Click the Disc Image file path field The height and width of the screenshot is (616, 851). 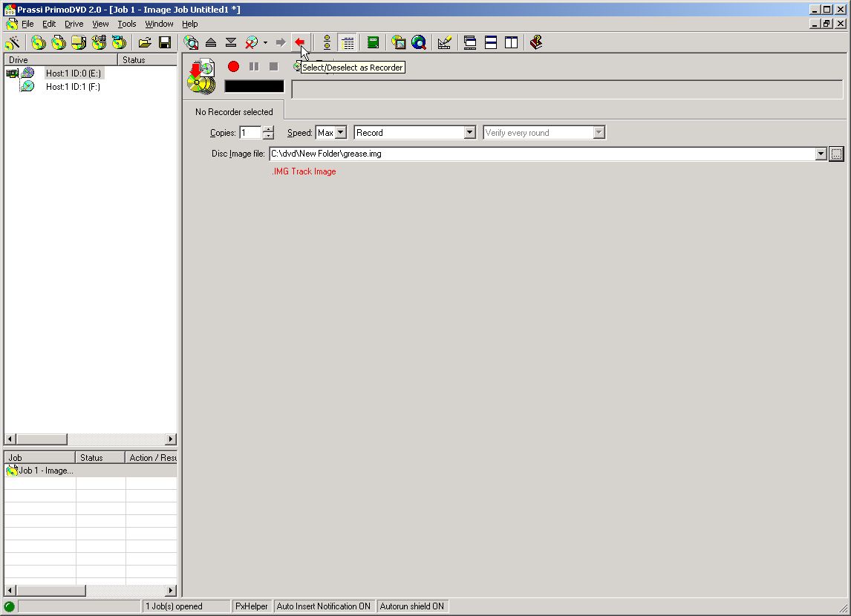(x=542, y=154)
